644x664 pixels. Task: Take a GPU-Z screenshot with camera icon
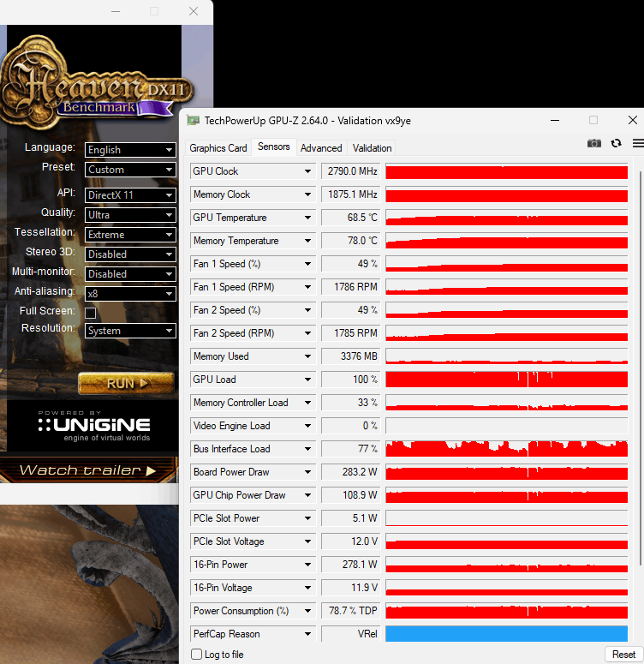point(594,144)
